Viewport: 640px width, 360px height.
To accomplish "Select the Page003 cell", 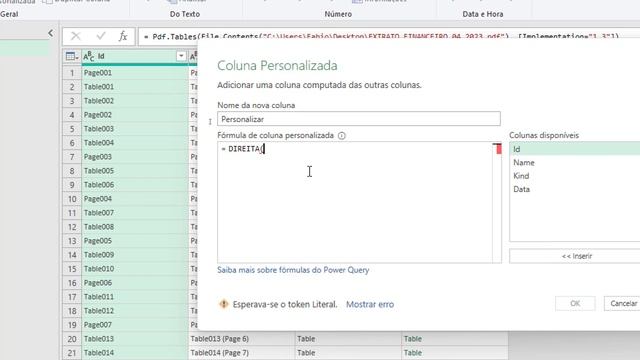I will pos(135,157).
